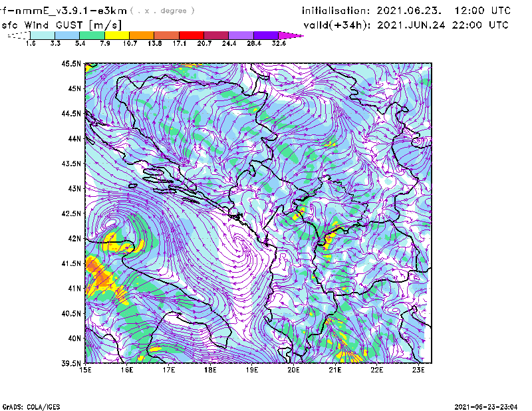Click the latitude label "44.5N"
Viewport: 532px width, 411px height.
coord(71,113)
